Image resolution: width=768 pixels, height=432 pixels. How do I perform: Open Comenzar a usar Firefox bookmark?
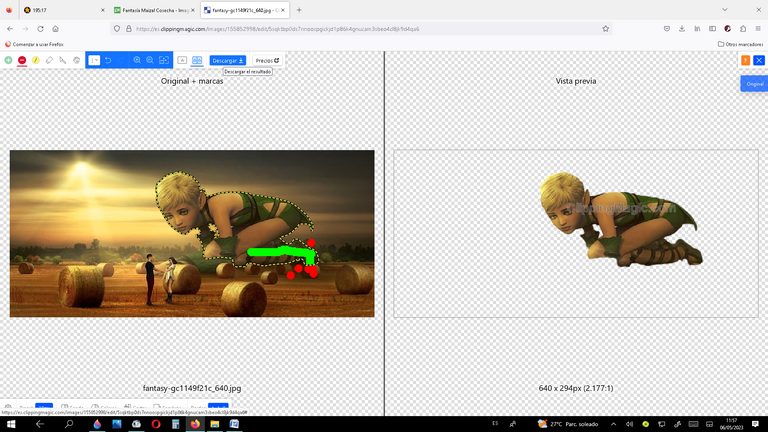pos(34,44)
